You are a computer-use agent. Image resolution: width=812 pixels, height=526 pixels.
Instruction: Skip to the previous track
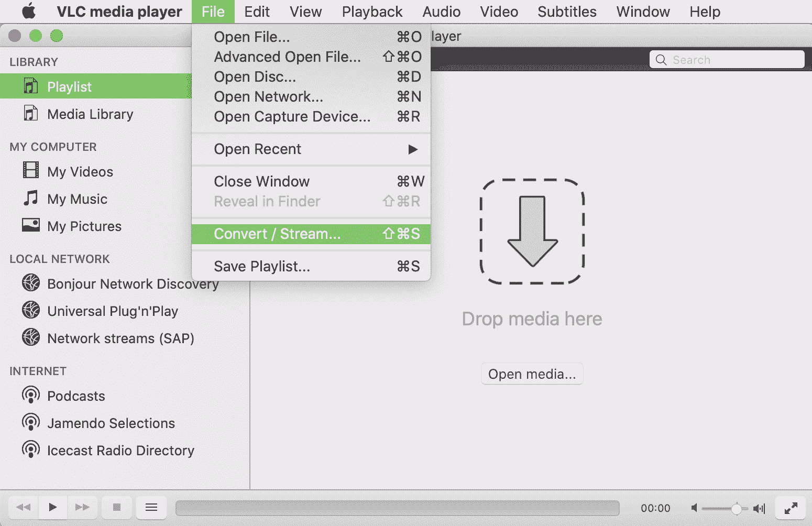tap(24, 507)
